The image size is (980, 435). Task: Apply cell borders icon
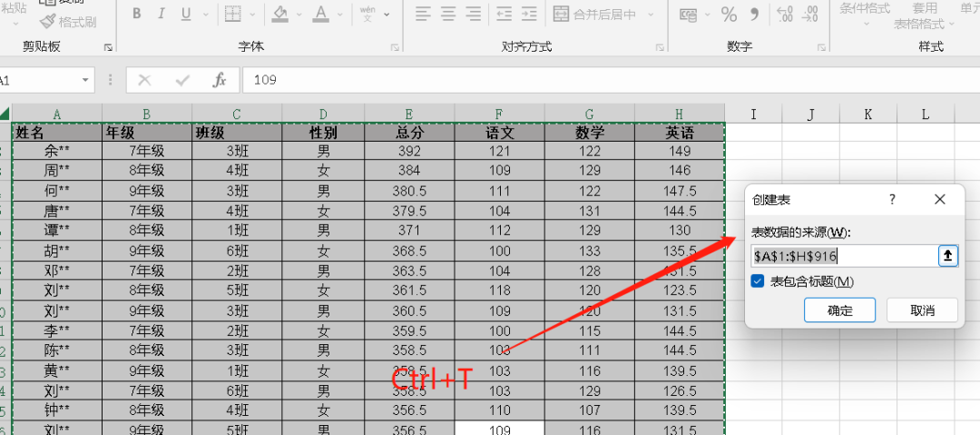click(x=233, y=14)
